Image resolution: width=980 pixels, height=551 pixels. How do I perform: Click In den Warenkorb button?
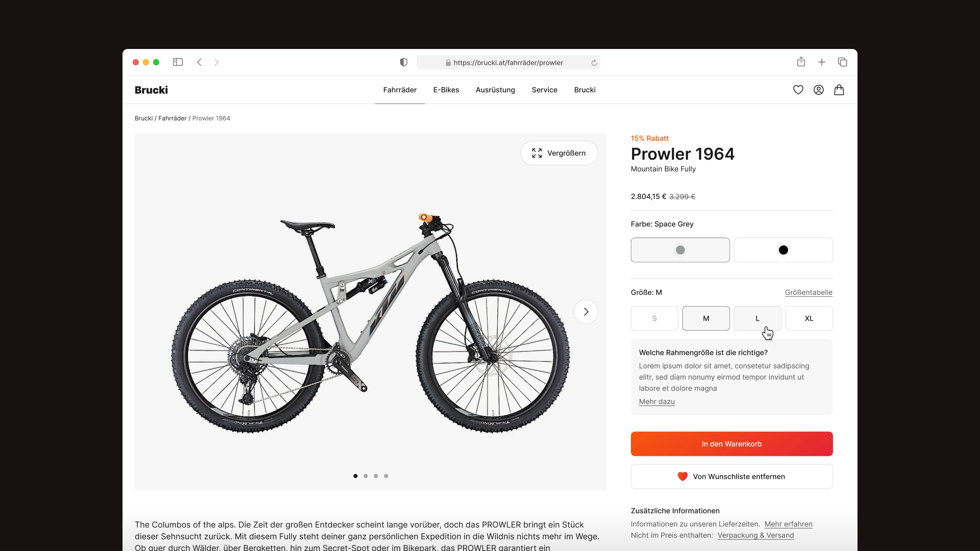coord(732,443)
